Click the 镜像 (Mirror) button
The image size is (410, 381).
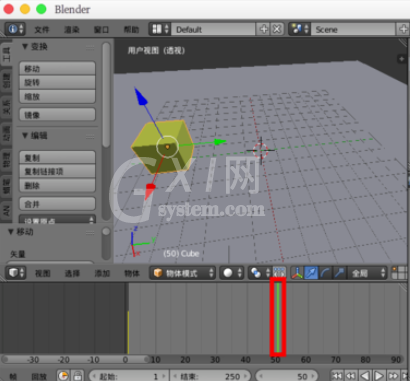57,115
